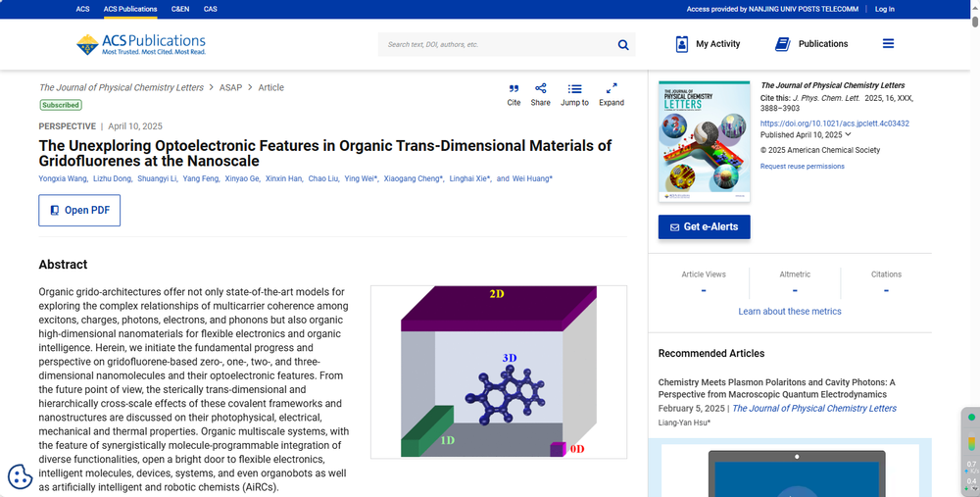This screenshot has height=497, width=980.
Task: Select the C&EN tab in top bar
Action: pyautogui.click(x=180, y=9)
